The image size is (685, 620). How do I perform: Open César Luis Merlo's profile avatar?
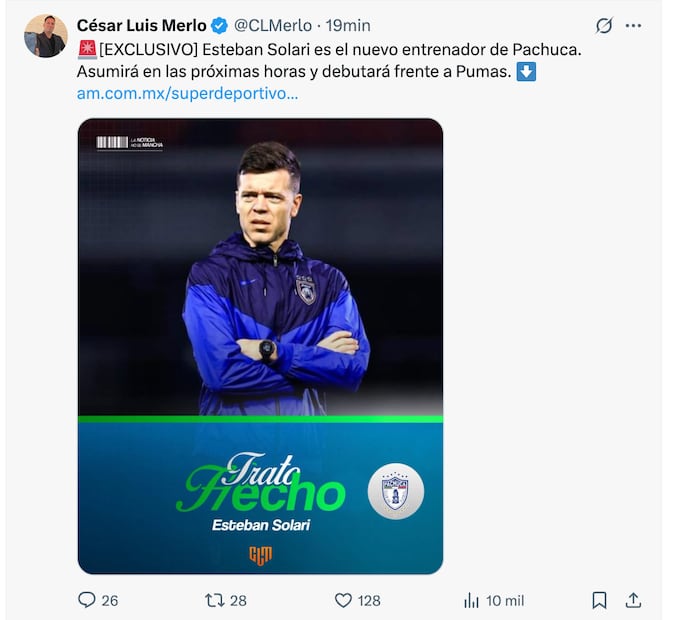tap(46, 36)
